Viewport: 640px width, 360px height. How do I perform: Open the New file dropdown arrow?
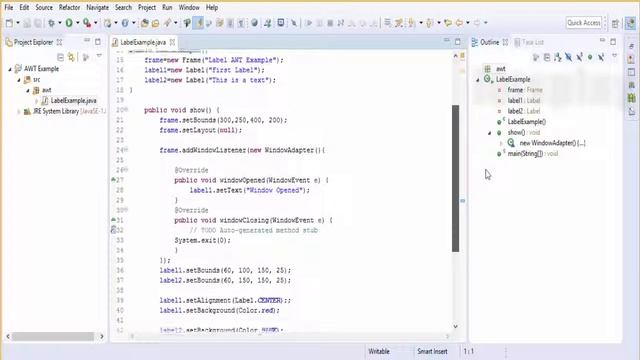(18, 23)
